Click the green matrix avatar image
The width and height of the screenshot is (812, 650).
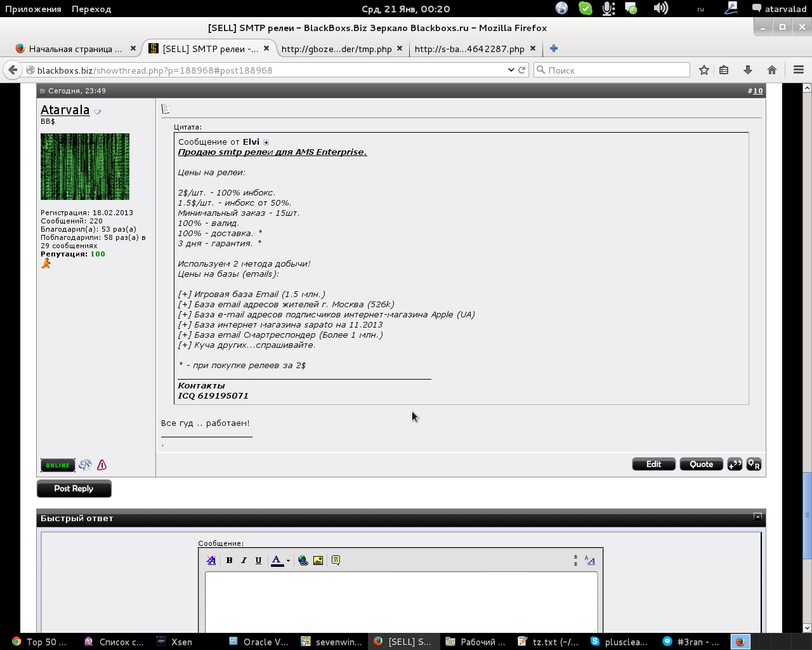click(x=85, y=166)
